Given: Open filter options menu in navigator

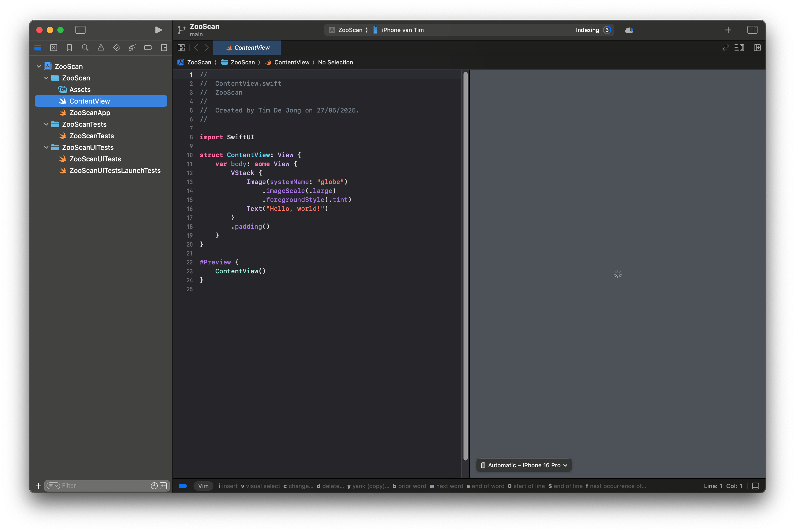Looking at the screenshot, I should (53, 486).
